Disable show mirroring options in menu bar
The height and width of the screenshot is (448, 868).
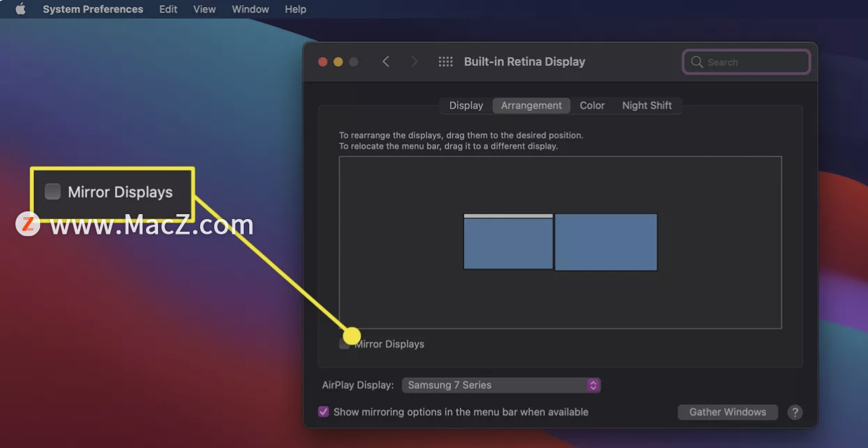click(x=324, y=411)
